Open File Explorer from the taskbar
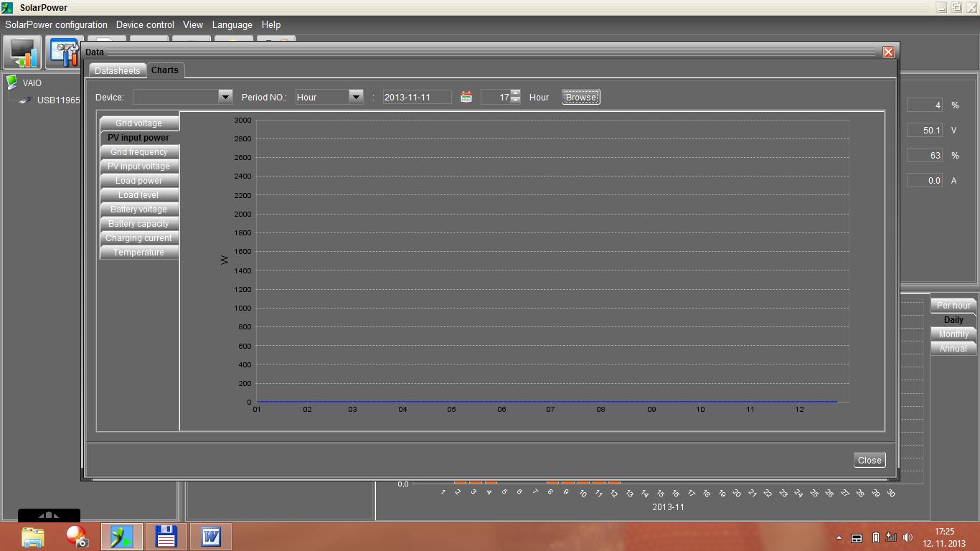The height and width of the screenshot is (551, 980). (32, 536)
